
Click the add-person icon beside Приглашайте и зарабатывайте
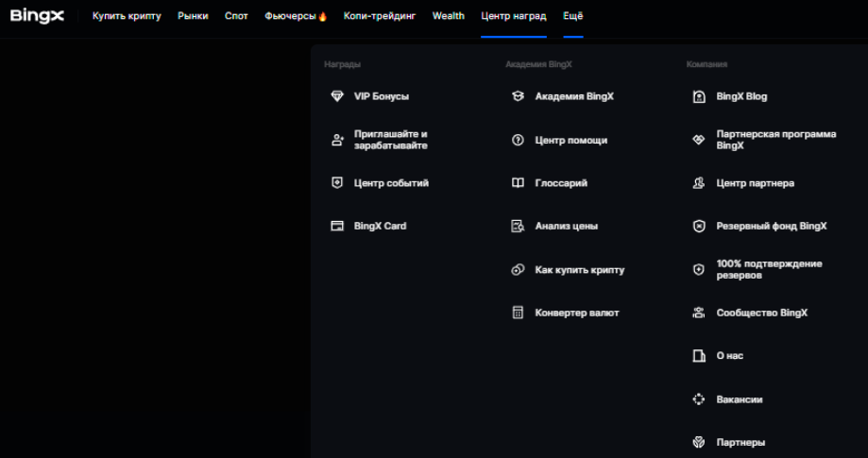point(337,140)
